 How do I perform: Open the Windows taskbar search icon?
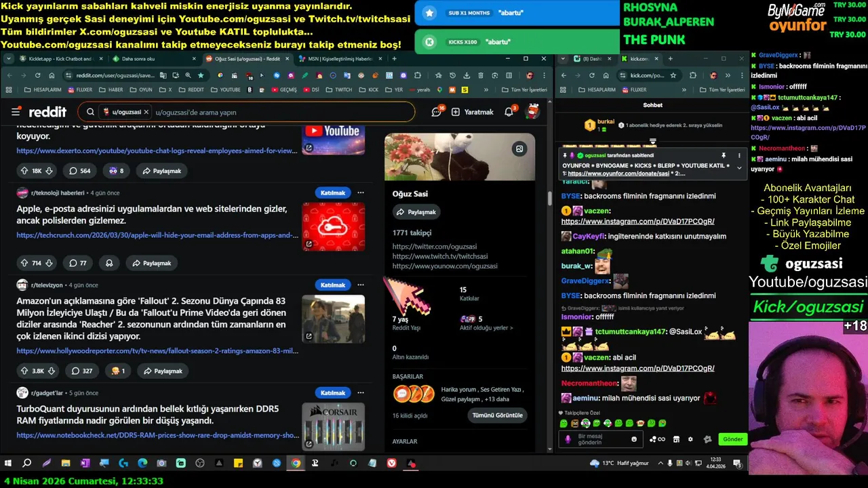(x=27, y=463)
